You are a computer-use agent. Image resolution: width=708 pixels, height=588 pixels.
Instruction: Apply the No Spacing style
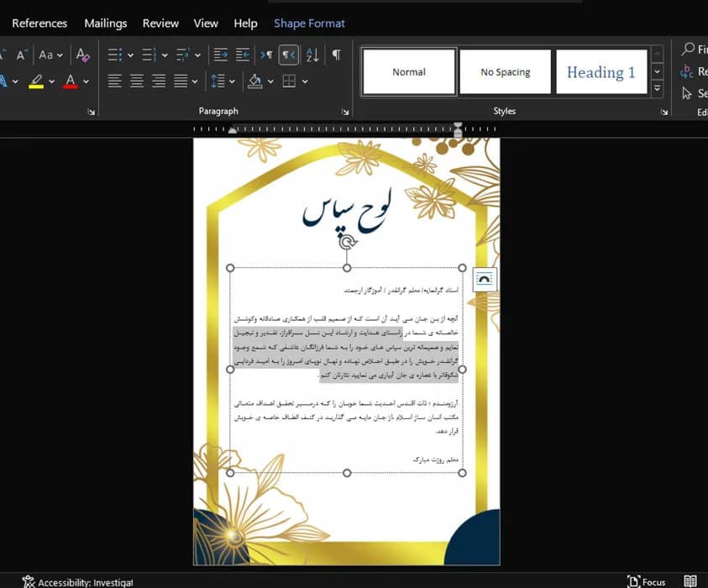coord(506,71)
